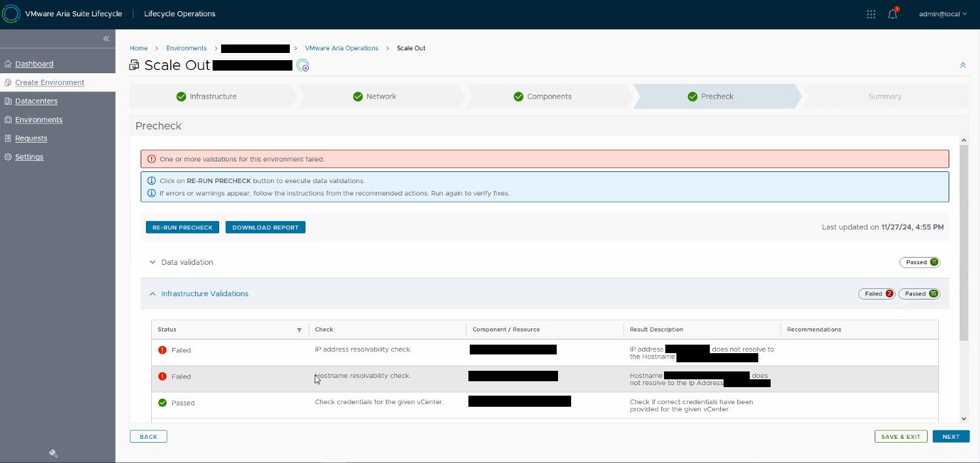Open the admin@local user dropdown

[x=943, y=14]
